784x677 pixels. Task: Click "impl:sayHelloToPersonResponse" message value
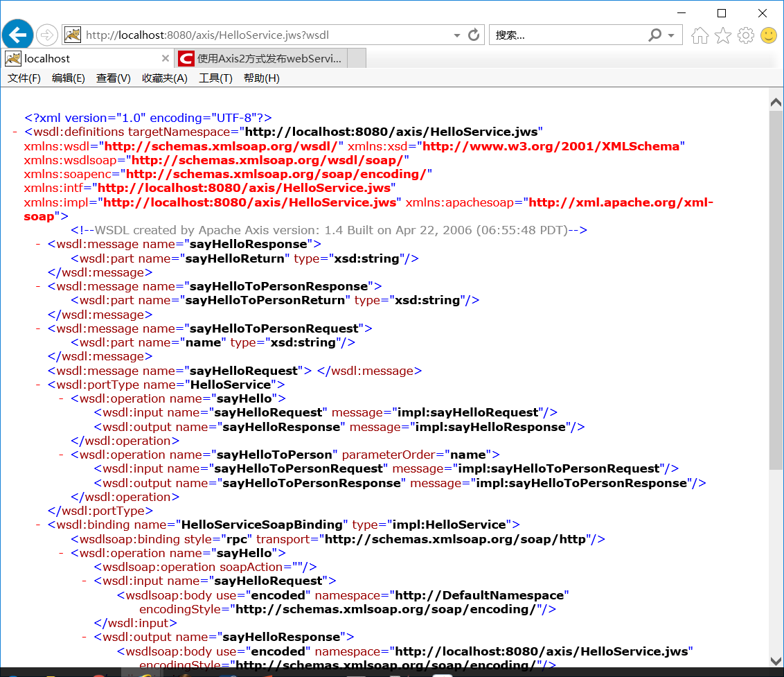click(582, 484)
